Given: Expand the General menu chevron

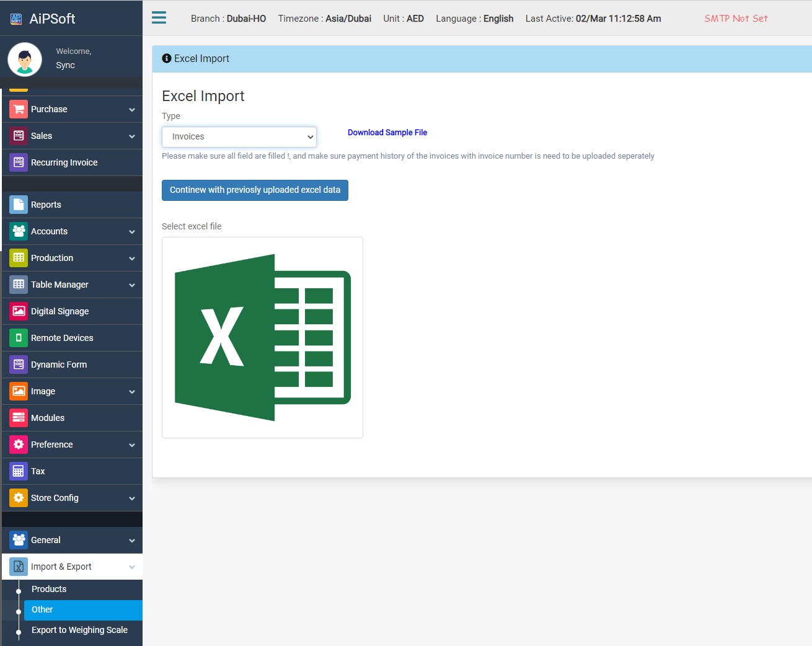Looking at the screenshot, I should (132, 541).
